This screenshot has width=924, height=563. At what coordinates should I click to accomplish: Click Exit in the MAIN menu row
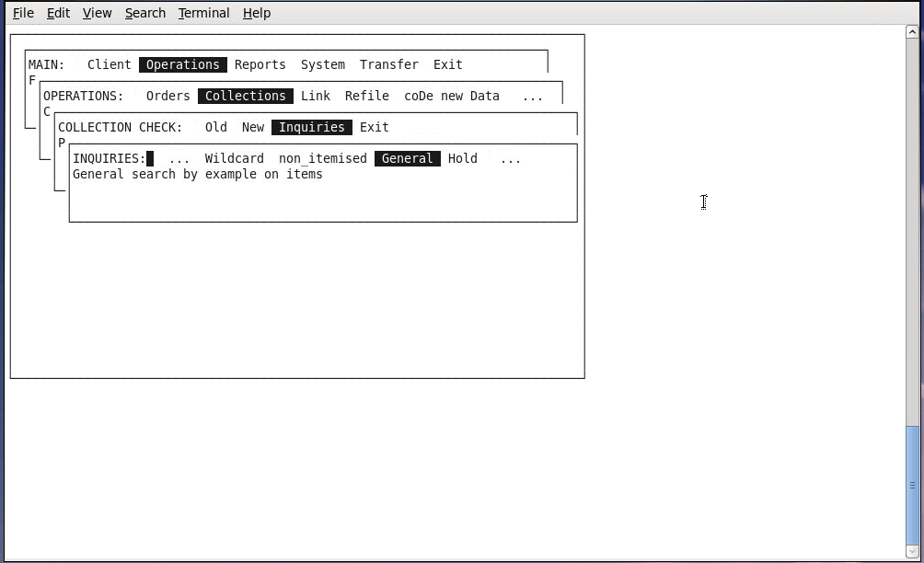(x=447, y=64)
